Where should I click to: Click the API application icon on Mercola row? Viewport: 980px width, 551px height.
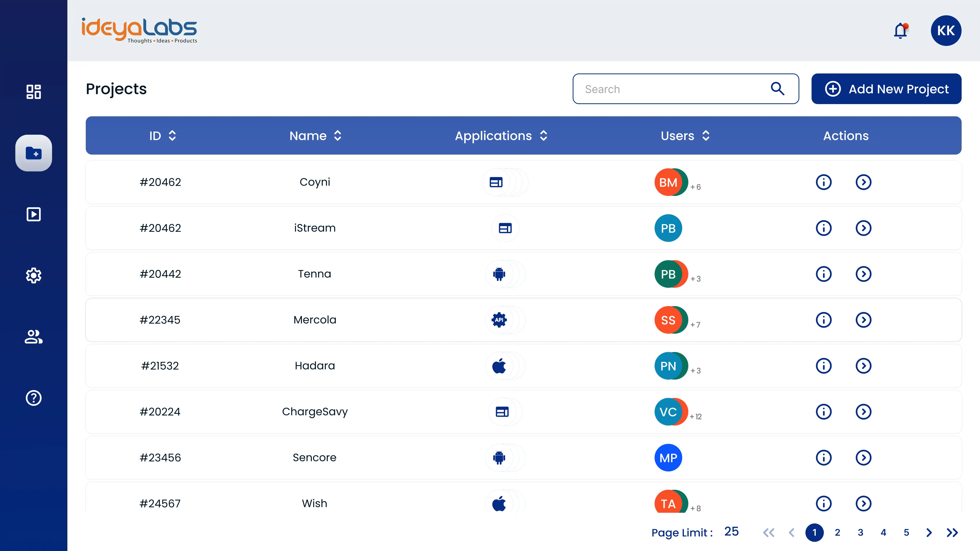pyautogui.click(x=499, y=320)
